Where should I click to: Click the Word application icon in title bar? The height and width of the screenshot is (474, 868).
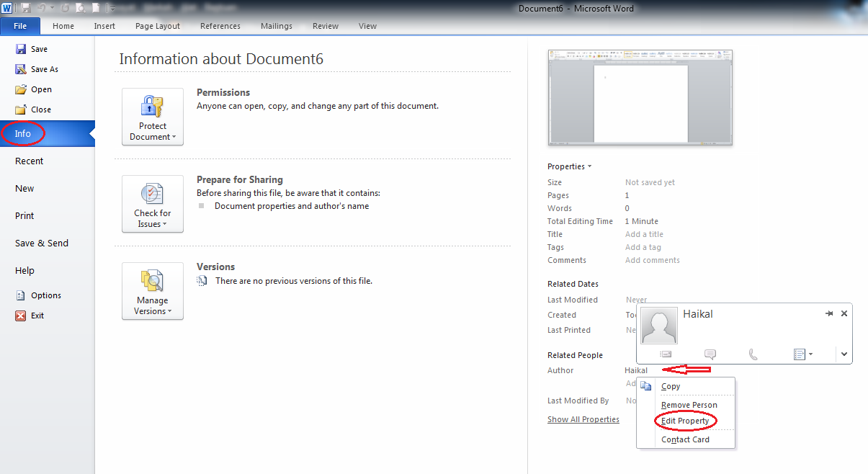tap(6, 8)
